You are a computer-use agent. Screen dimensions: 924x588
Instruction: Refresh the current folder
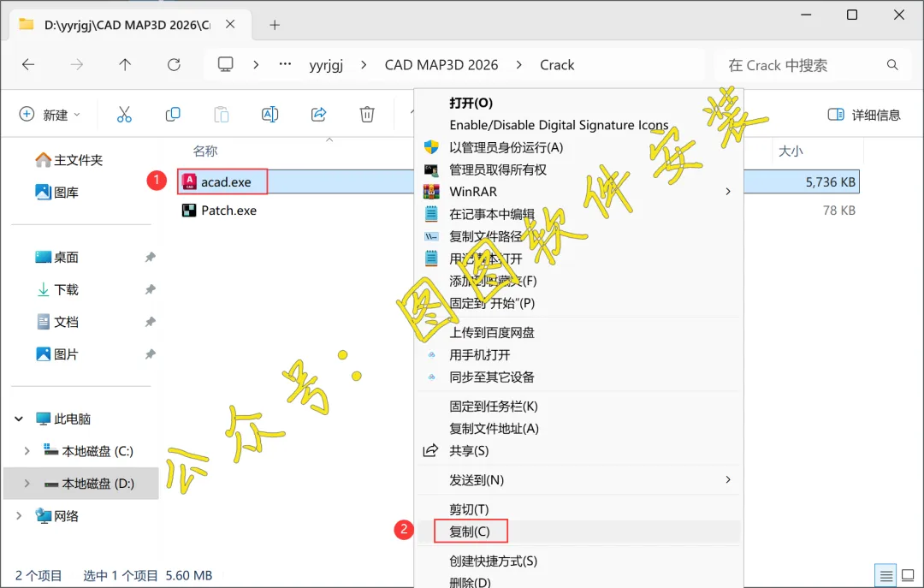click(174, 65)
